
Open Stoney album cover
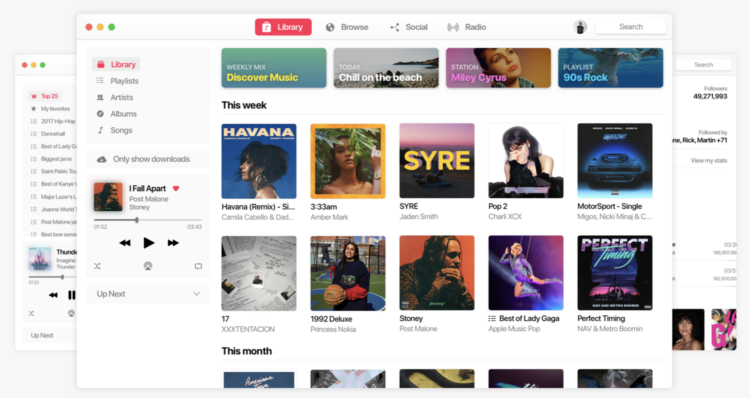point(437,273)
